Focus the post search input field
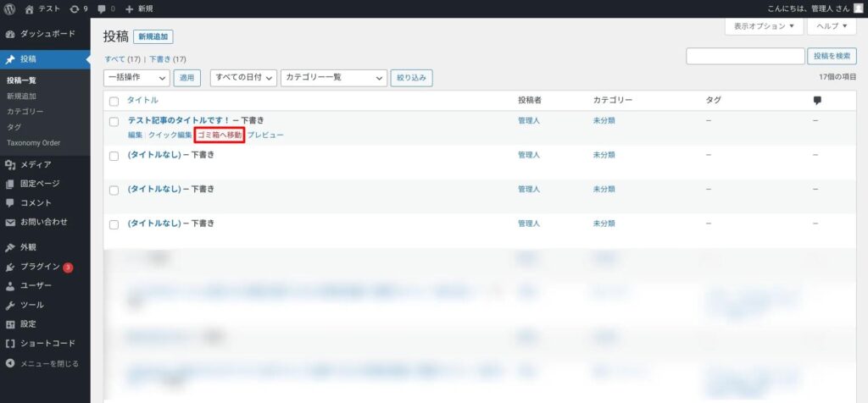 [x=745, y=57]
